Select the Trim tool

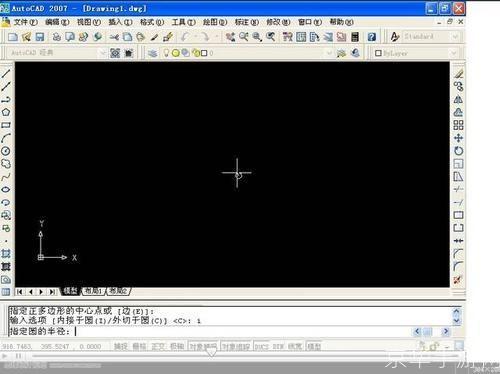[459, 189]
